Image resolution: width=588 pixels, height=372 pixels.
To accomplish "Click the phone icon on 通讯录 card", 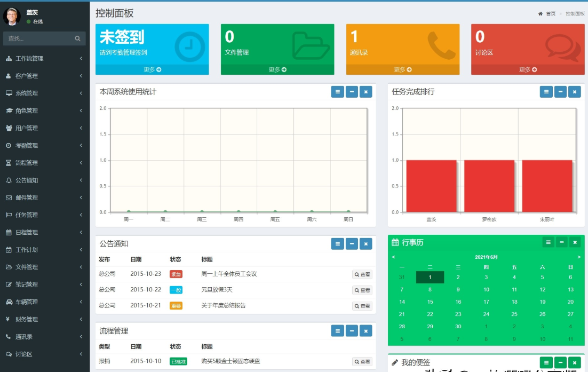I will [441, 45].
